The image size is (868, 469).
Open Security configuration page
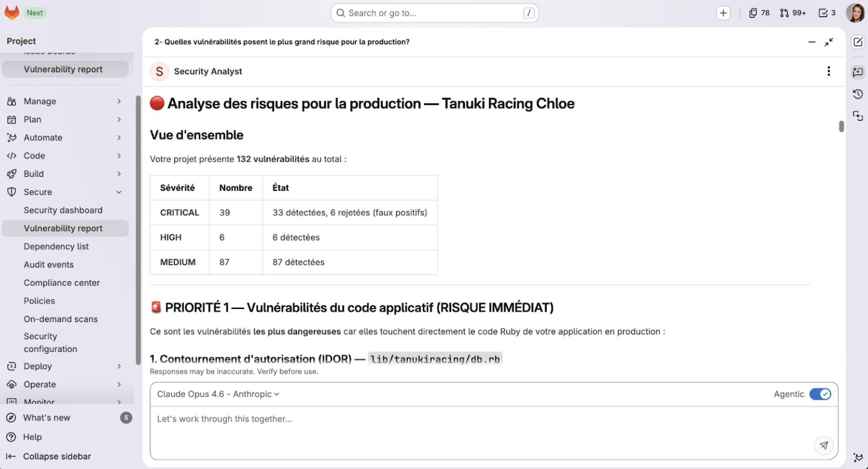coord(66,343)
